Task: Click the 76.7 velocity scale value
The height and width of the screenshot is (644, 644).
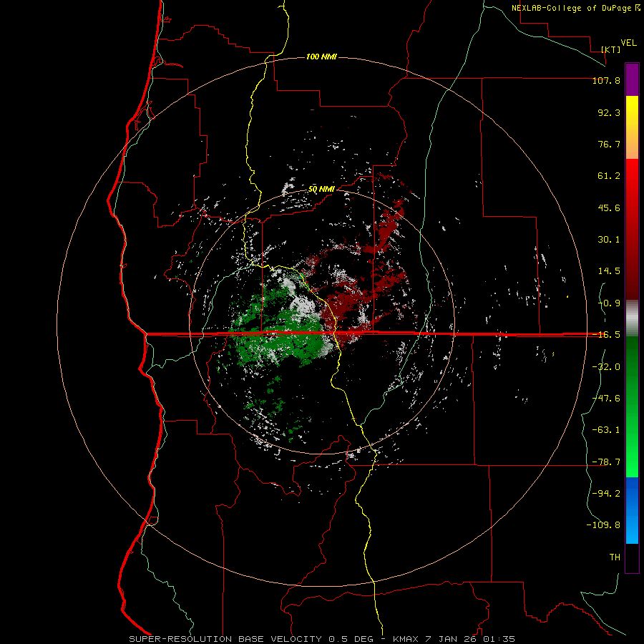Action: point(609,144)
